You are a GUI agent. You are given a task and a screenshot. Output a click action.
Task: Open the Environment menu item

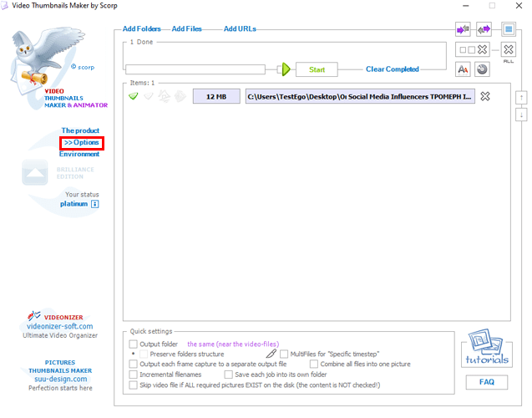pyautogui.click(x=79, y=154)
